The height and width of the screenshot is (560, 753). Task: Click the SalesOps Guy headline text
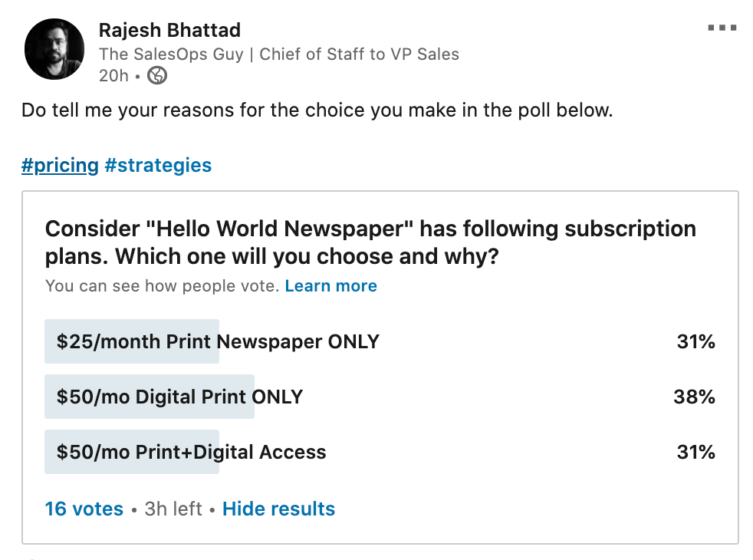point(278,54)
